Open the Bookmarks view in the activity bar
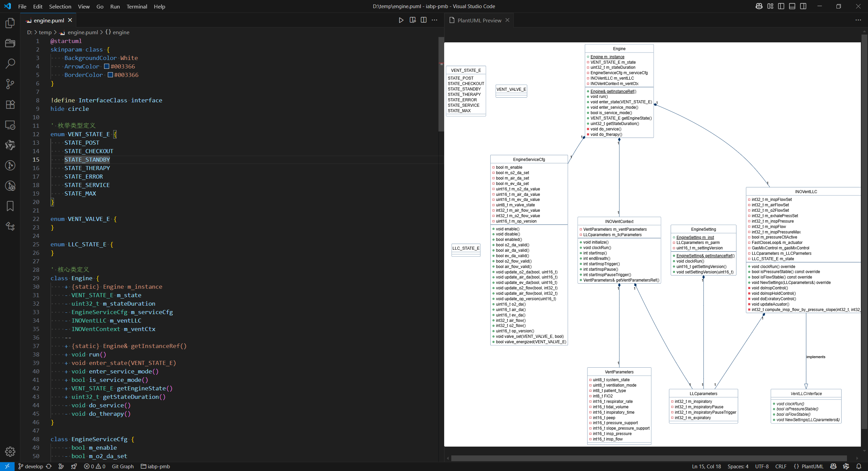The height and width of the screenshot is (471, 868). pyautogui.click(x=10, y=206)
